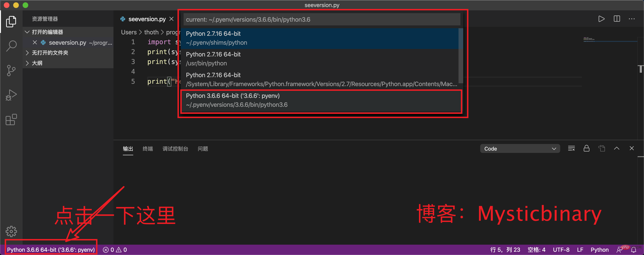Run Python file with the play icon
The width and height of the screenshot is (644, 255).
pos(601,19)
